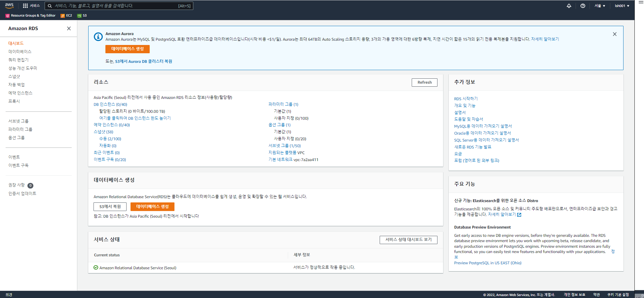Open 예약 인스턴스 (0/40) resource link
The width and height of the screenshot is (644, 298).
click(x=112, y=125)
